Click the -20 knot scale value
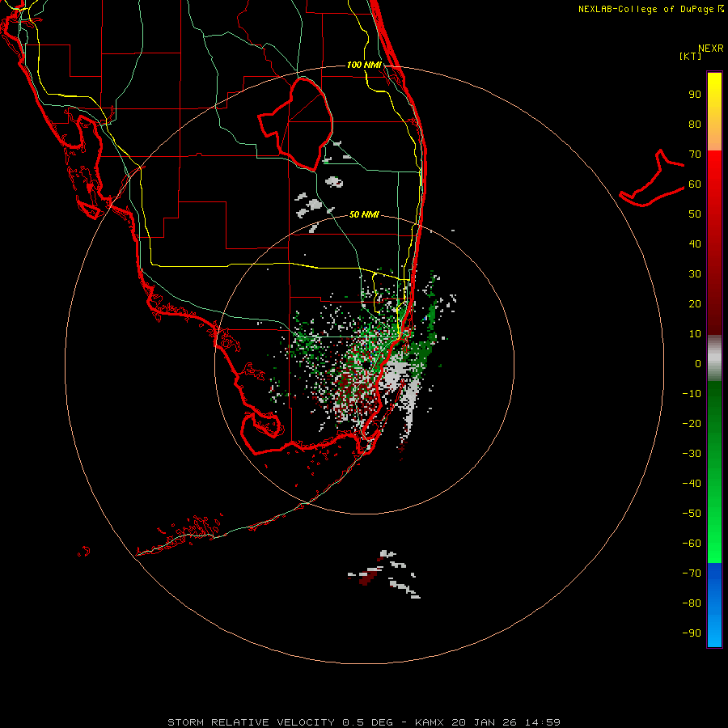728x728 pixels. [x=692, y=423]
